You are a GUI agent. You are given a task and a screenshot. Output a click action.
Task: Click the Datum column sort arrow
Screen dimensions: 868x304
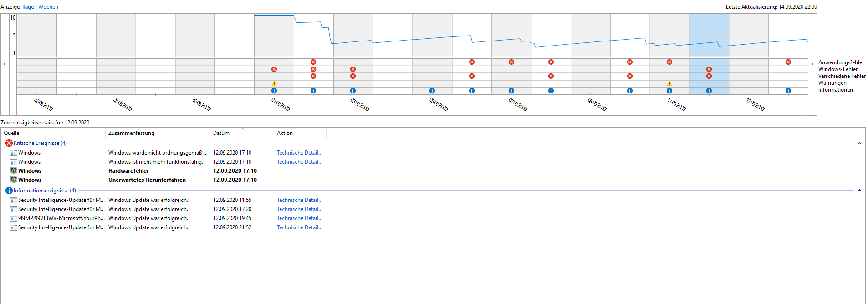(x=243, y=129)
